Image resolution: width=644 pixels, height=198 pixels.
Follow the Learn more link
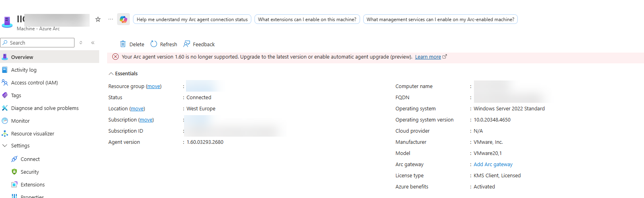[428, 57]
